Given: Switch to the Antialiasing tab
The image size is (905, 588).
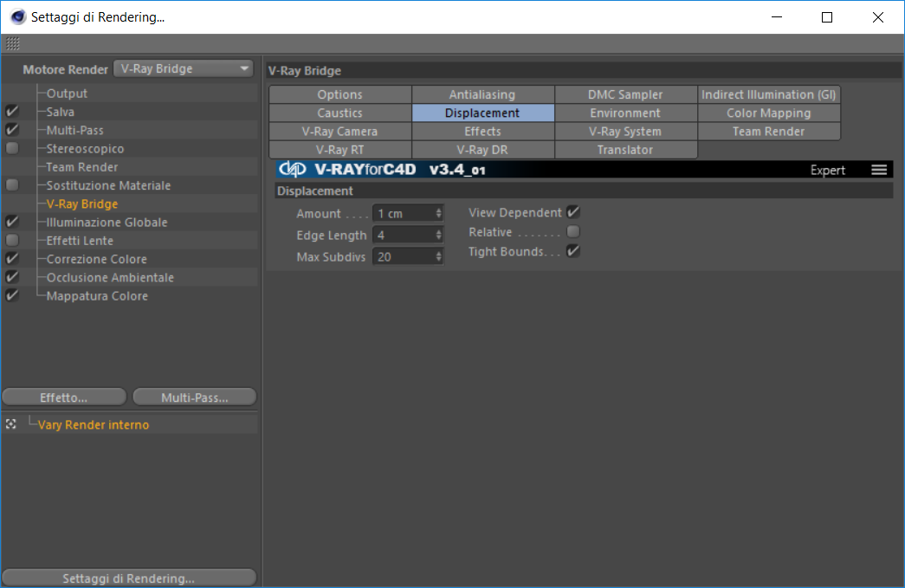Looking at the screenshot, I should click(482, 94).
